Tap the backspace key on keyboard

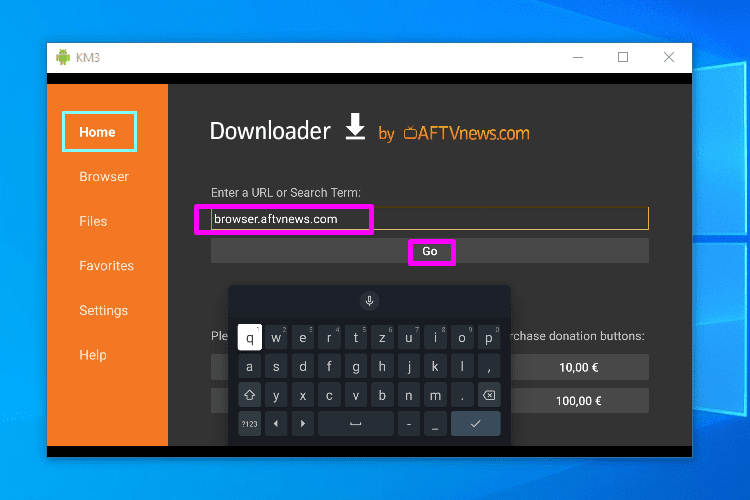(488, 395)
